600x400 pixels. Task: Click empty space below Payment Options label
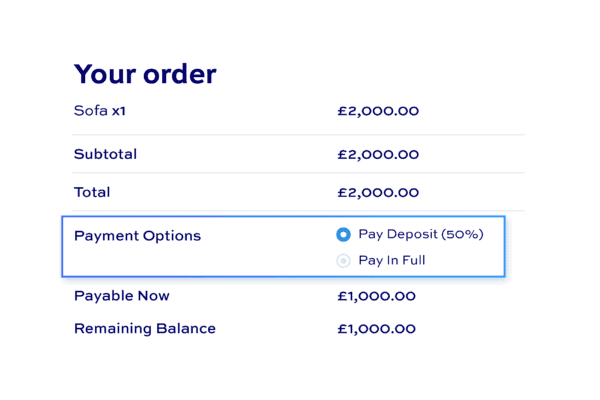point(138,260)
